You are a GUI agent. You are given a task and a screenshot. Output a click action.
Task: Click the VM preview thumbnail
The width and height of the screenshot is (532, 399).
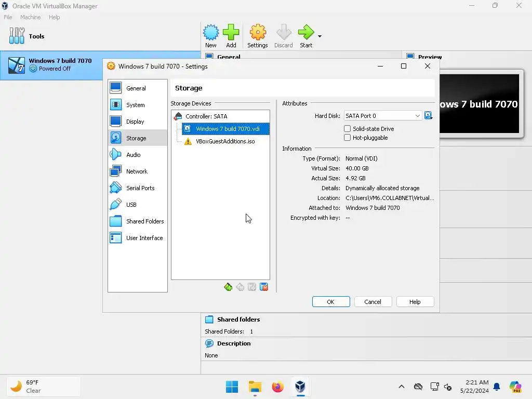point(479,103)
